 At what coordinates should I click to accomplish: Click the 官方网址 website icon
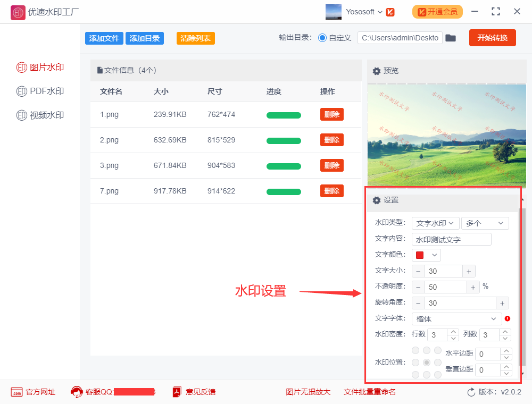pos(16,392)
